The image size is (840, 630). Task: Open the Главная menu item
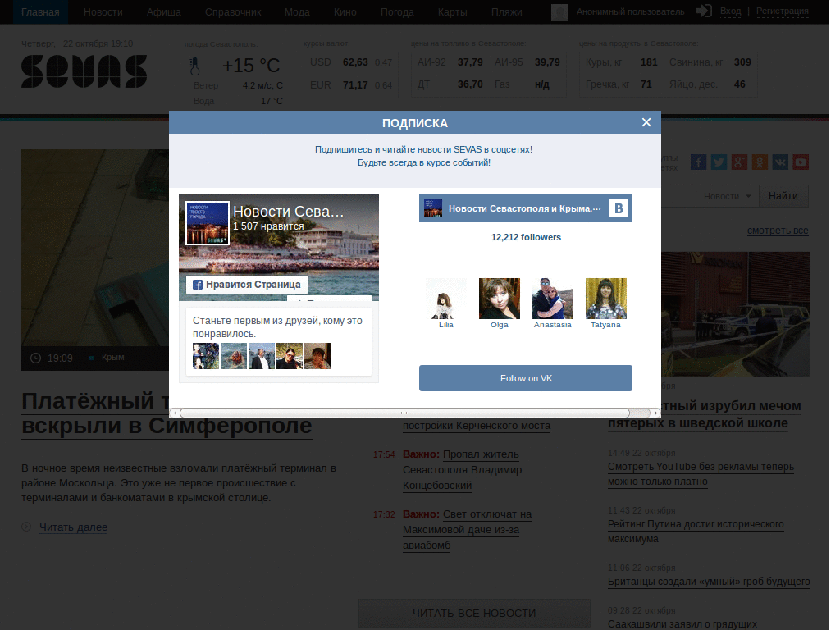40,11
